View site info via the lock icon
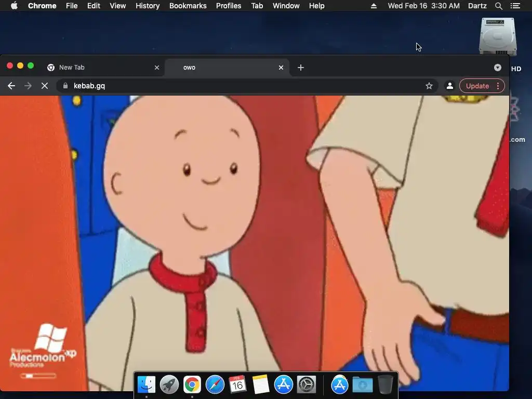The width and height of the screenshot is (532, 399). [65, 86]
